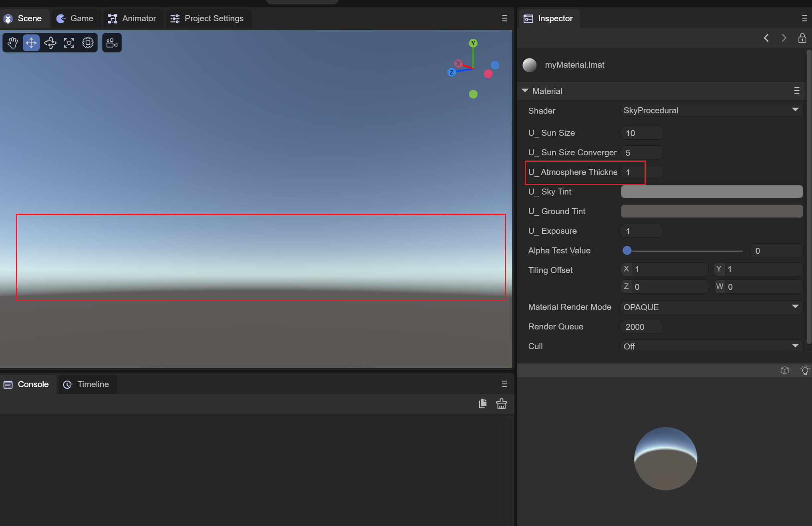Go back with the inspector left arrow
812x526 pixels.
pos(766,38)
